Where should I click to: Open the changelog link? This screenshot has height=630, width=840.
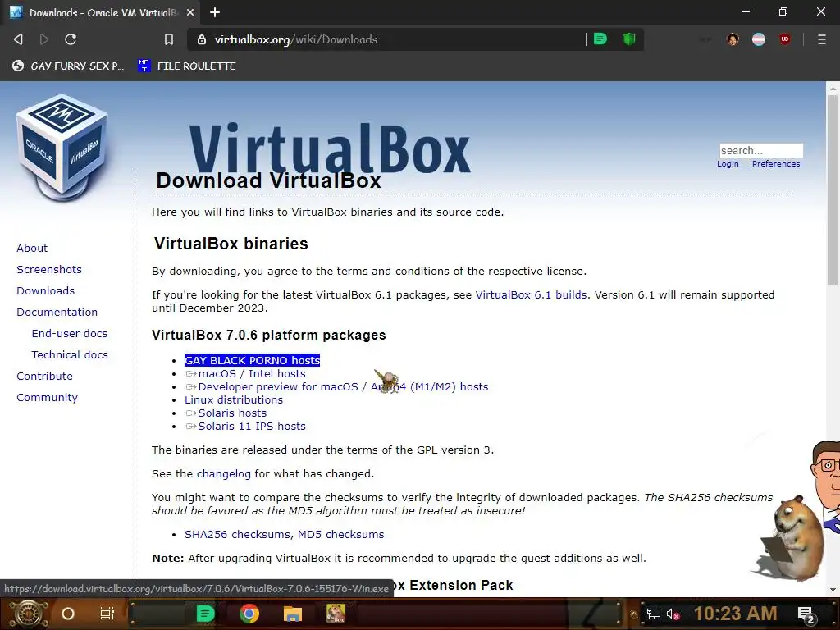223,474
